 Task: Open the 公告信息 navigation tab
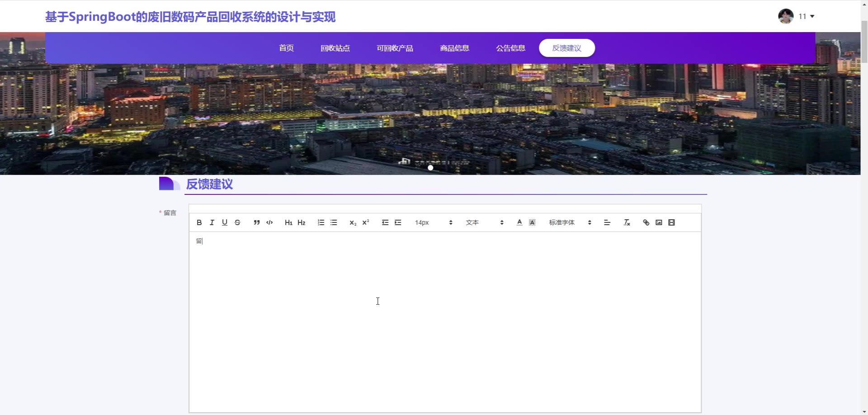point(510,48)
